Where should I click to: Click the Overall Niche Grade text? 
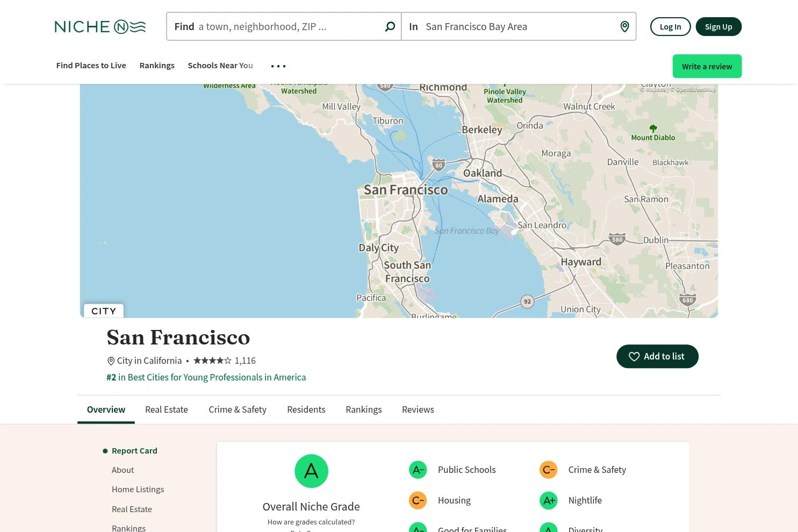point(311,507)
